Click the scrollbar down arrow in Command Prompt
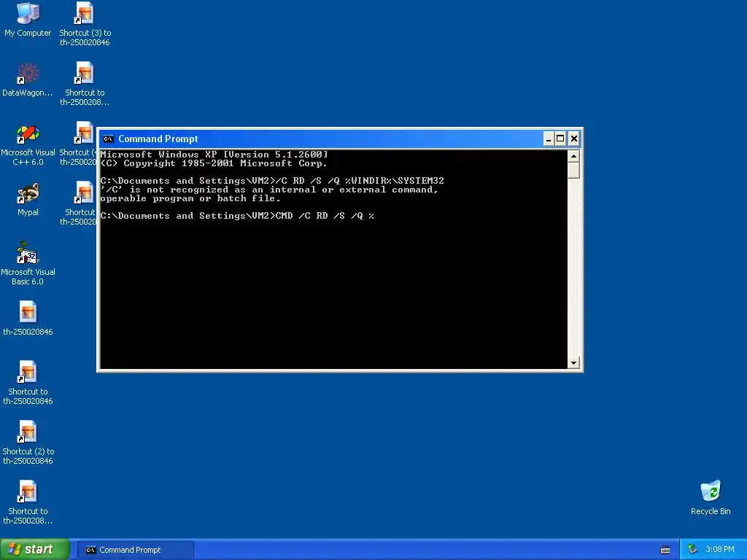Viewport: 747px width, 560px height. [x=573, y=363]
